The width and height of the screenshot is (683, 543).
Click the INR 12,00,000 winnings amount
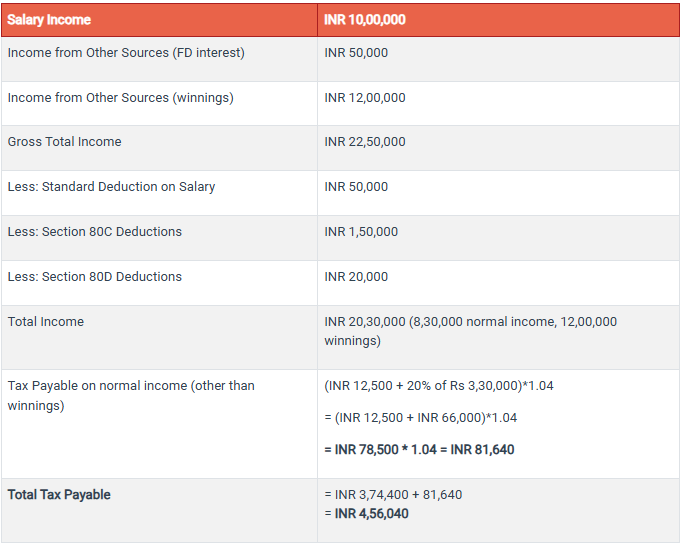365,98
